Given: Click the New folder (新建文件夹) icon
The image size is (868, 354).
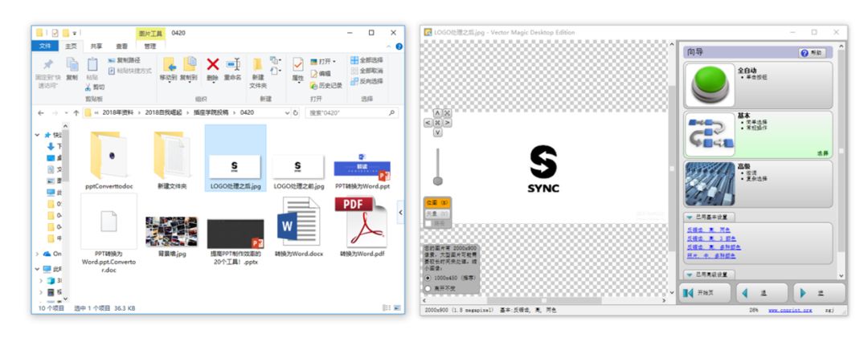Looking at the screenshot, I should (x=257, y=65).
